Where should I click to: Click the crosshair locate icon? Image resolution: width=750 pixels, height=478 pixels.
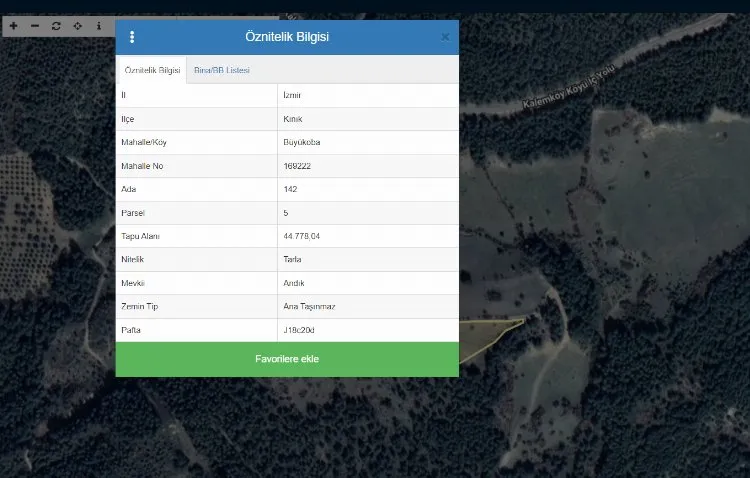tap(77, 25)
